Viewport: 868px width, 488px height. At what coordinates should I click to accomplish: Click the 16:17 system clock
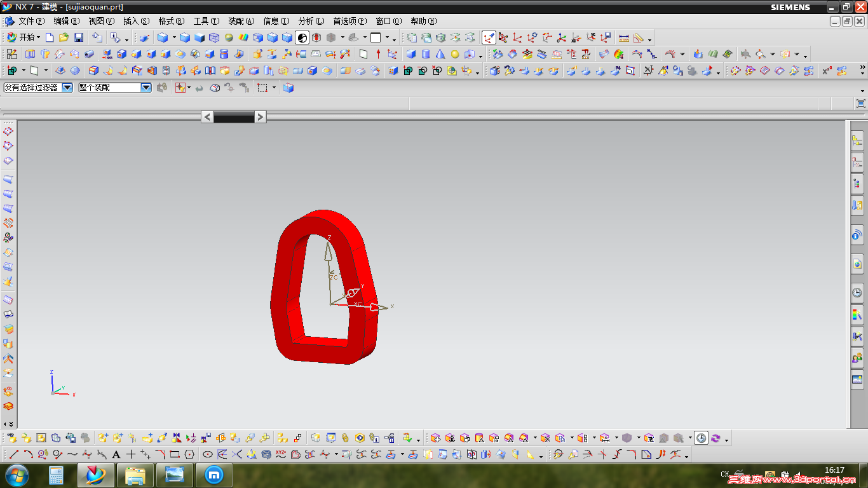pos(834,470)
